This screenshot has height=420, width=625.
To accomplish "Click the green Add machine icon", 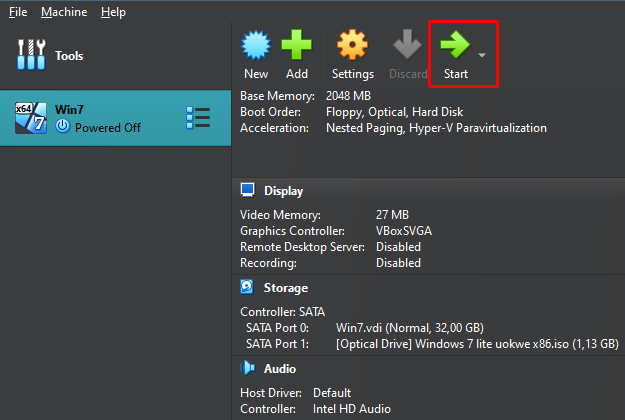I will tap(297, 45).
